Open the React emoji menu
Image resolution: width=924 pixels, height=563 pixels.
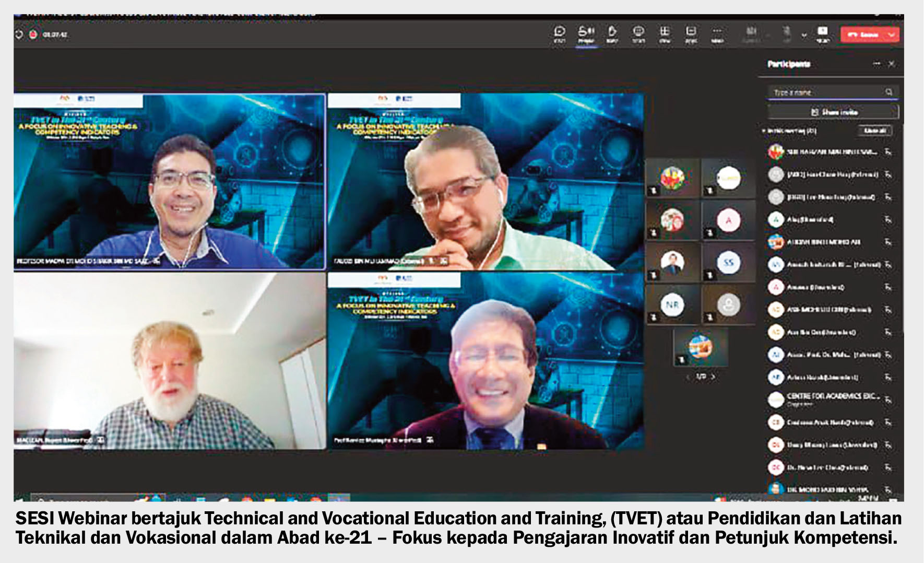(638, 34)
